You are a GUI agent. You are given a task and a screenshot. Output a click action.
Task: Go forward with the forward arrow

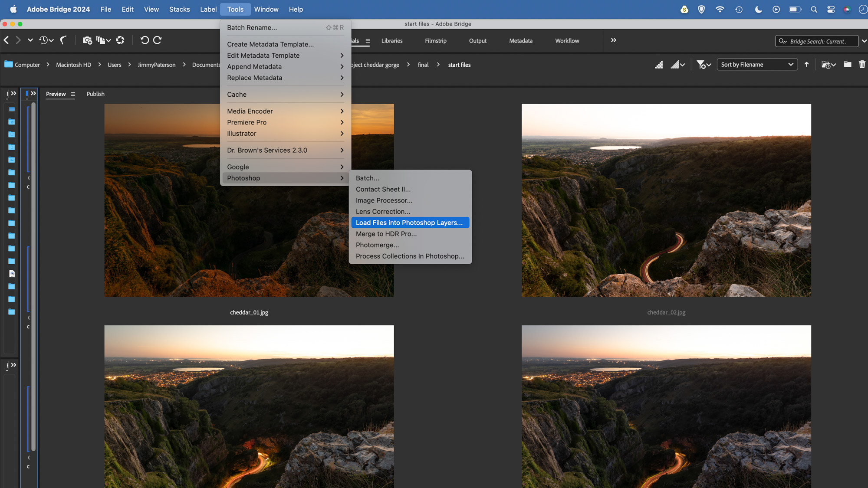[x=18, y=40]
